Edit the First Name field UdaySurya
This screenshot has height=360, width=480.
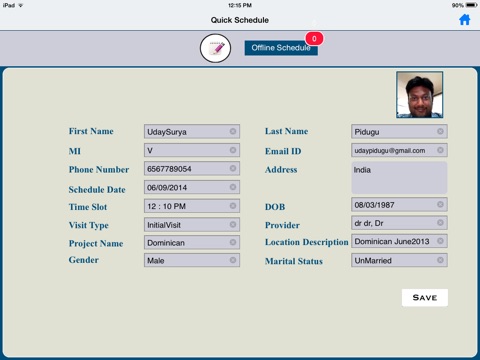[x=192, y=131]
